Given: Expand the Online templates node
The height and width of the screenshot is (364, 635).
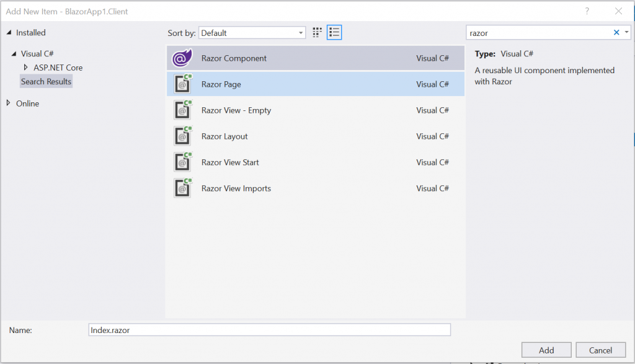Looking at the screenshot, I should tap(8, 104).
